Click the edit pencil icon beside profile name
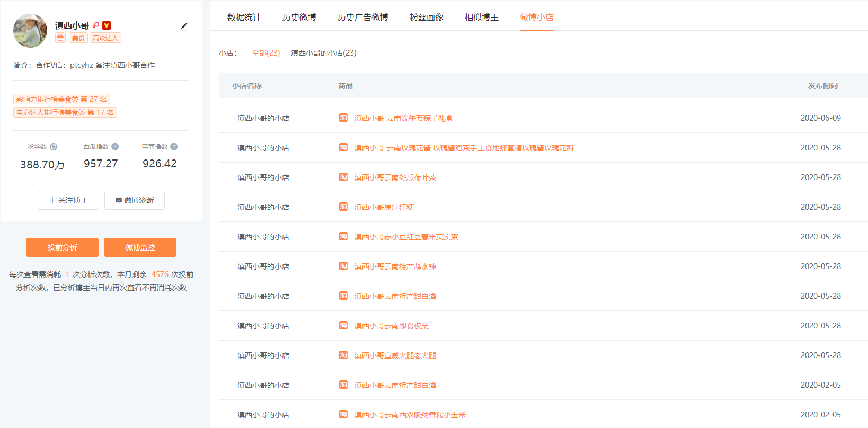The height and width of the screenshot is (428, 868). 184,26
